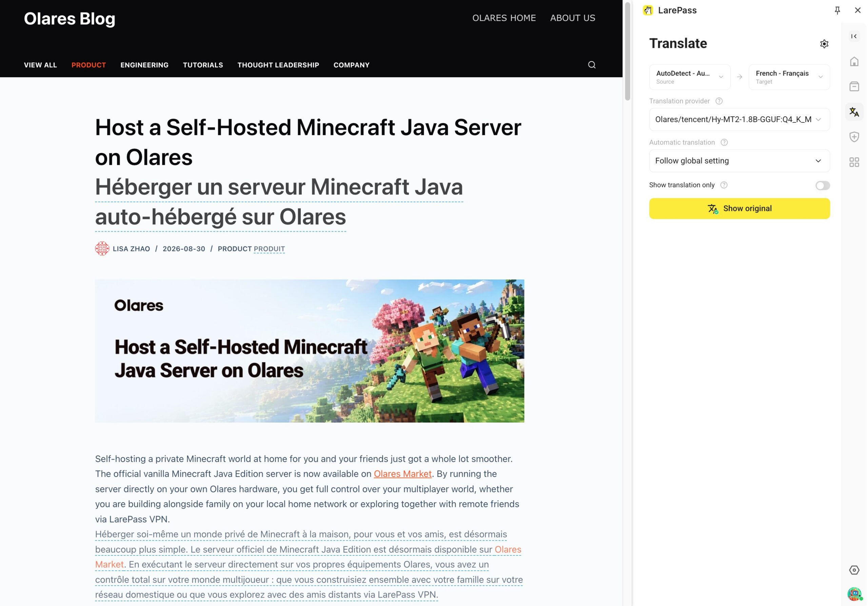
Task: Click the French translated headline
Action: [279, 201]
